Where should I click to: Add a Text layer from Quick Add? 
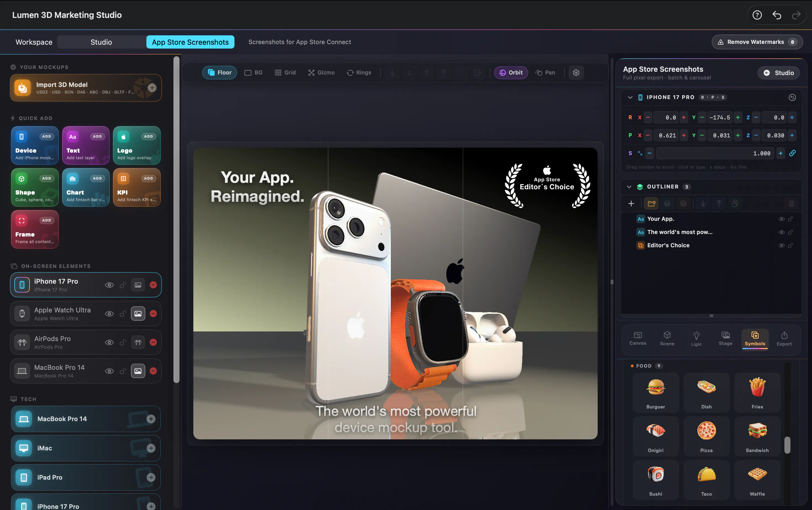tap(86, 145)
